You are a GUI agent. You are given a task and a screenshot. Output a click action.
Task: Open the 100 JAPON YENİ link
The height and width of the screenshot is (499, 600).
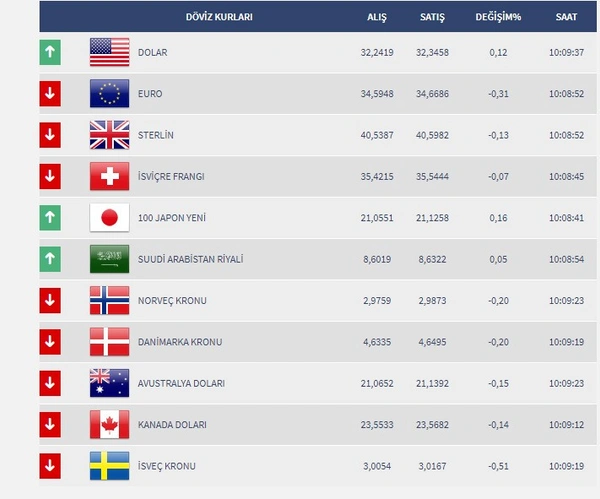point(172,218)
